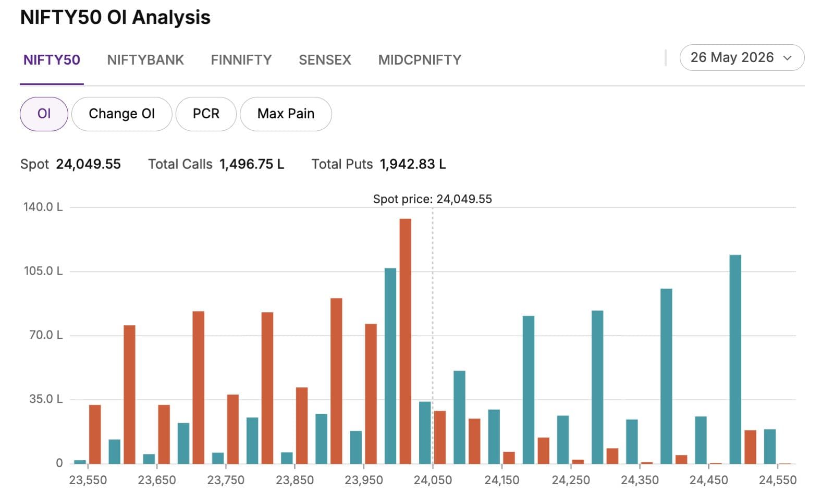Click the NIFTY50 OI Analysis heading
This screenshot has width=834, height=504.
coord(115,17)
